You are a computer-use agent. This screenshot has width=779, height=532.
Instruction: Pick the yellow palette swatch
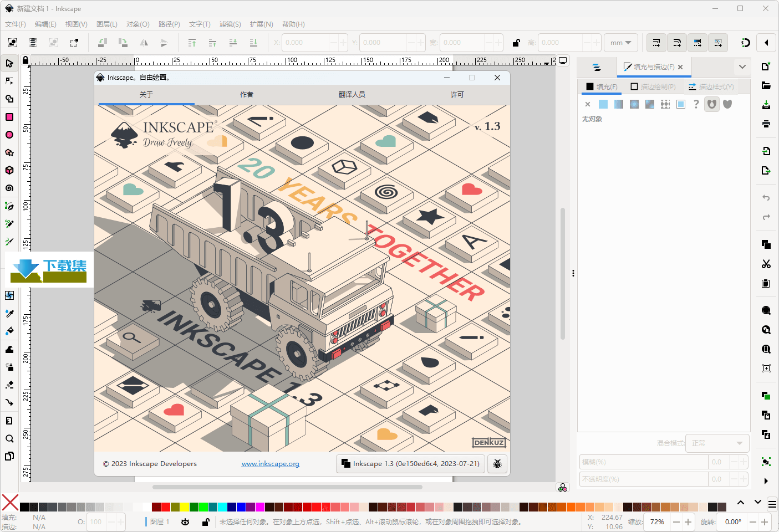pyautogui.click(x=185, y=507)
